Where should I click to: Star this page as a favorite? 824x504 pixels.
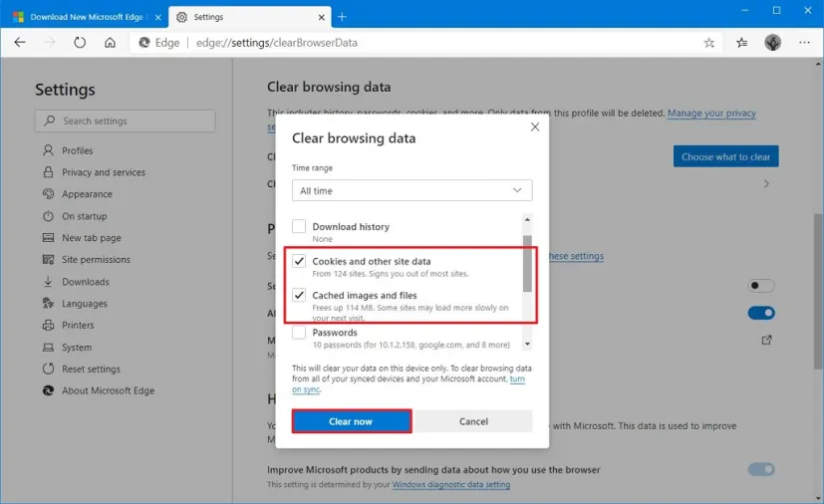tap(709, 43)
